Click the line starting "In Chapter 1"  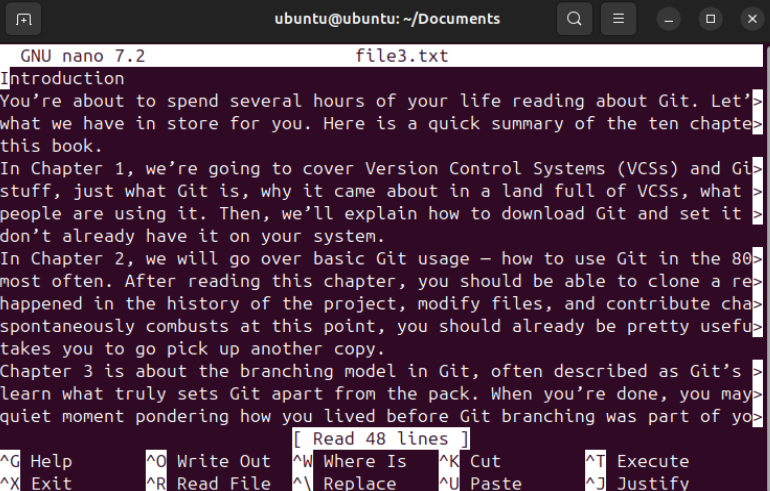pyautogui.click(x=381, y=169)
